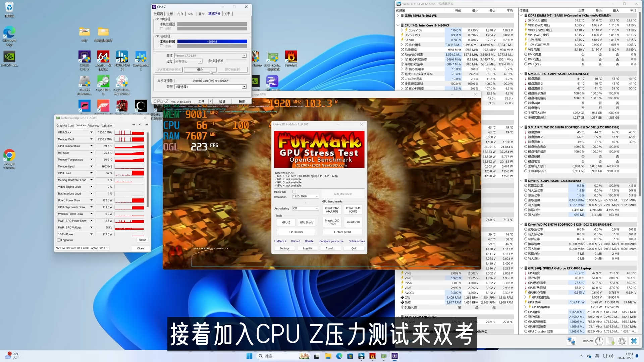Open notification bell in system tray
The height and width of the screenshot is (362, 644).
pos(637,356)
